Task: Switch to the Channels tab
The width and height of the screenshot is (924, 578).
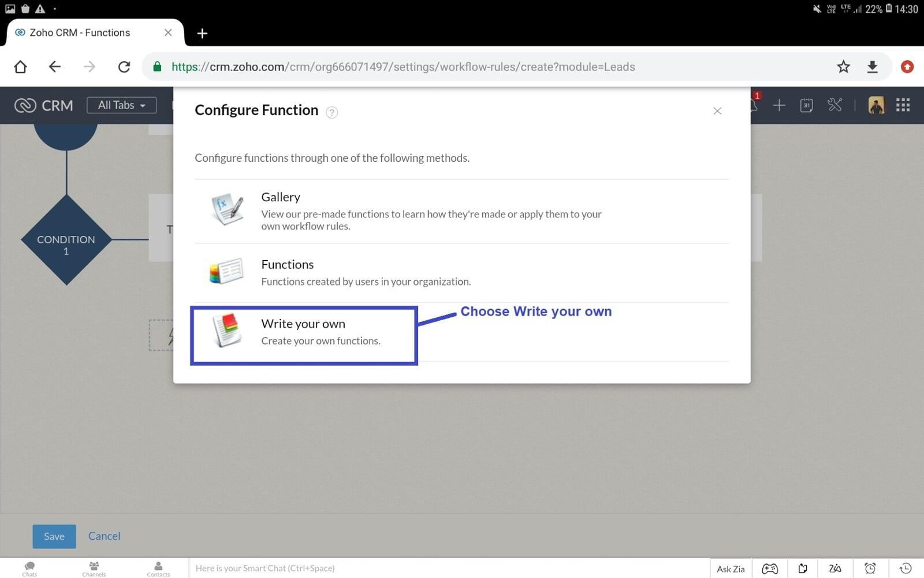Action: coord(94,569)
